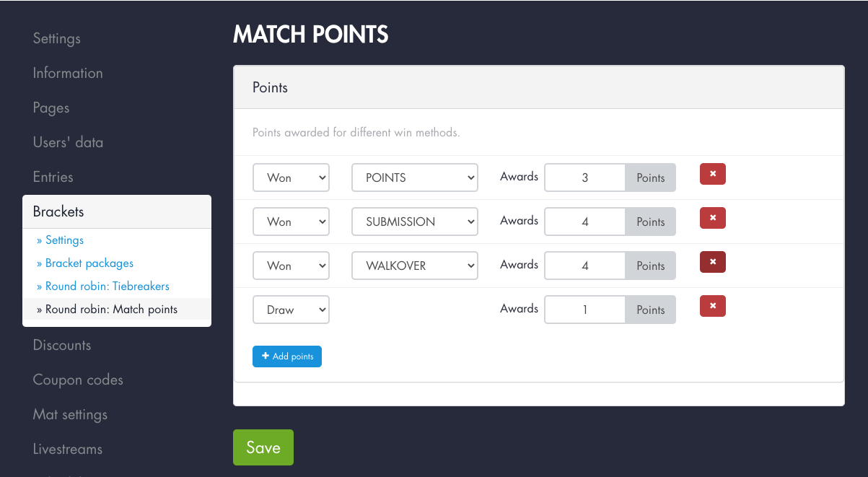Remove the Draw points row
This screenshot has width=868, height=477.
pyautogui.click(x=712, y=306)
